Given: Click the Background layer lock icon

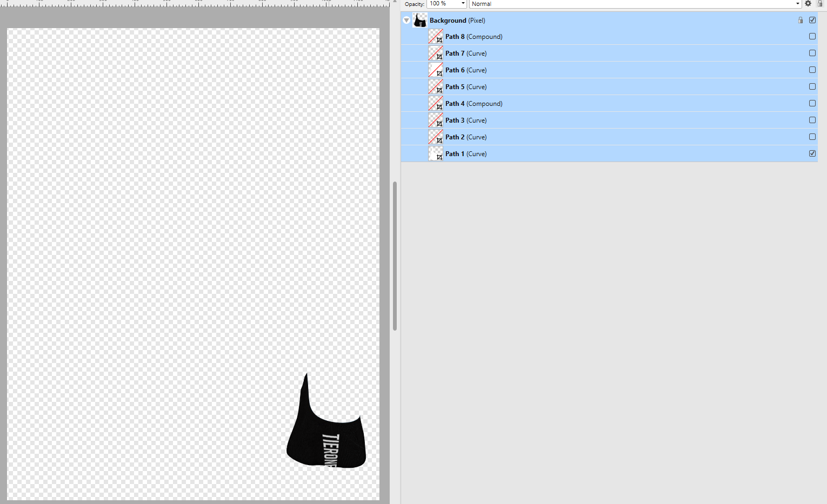Looking at the screenshot, I should (x=801, y=20).
